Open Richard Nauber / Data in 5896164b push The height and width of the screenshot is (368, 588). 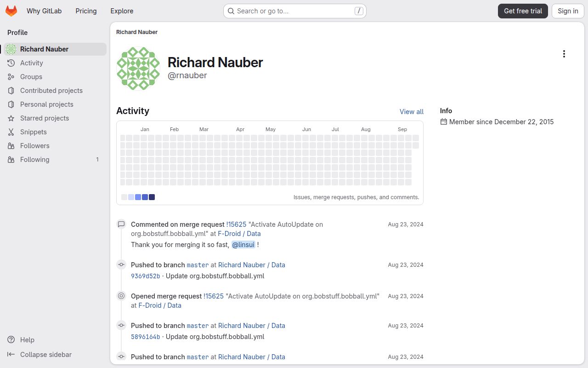click(x=252, y=326)
